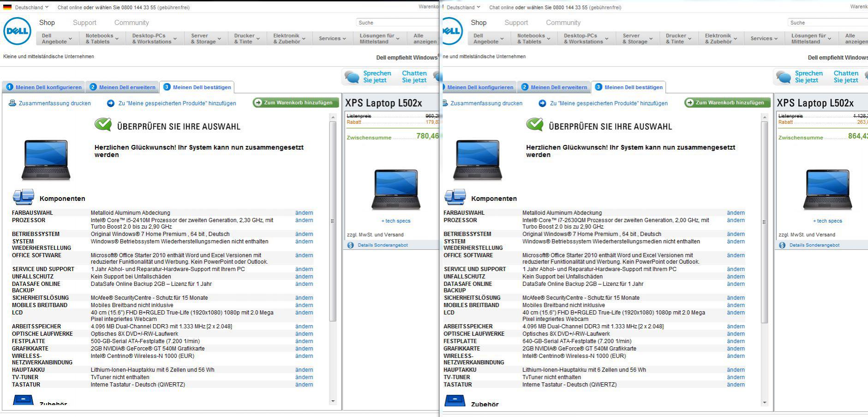This screenshot has width=868, height=417.
Task: Expand the Desktop-PCs & Workstations menu in the left window
Action: point(155,38)
